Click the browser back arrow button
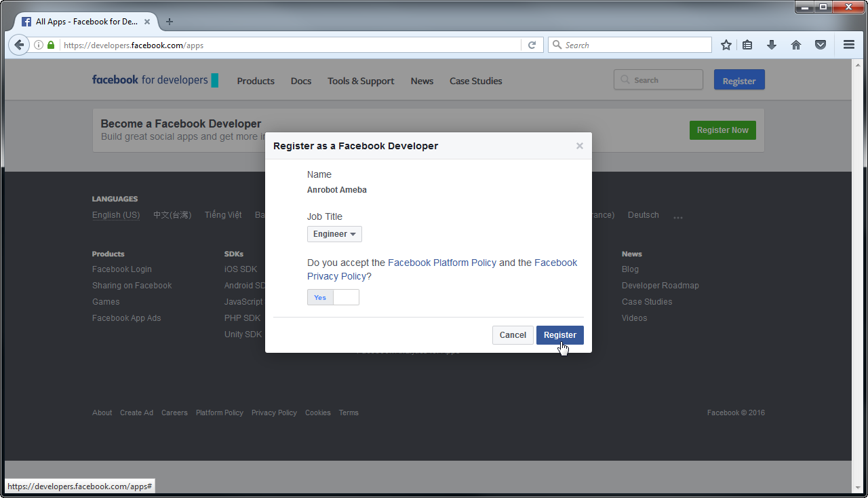The image size is (868, 498). (x=19, y=45)
